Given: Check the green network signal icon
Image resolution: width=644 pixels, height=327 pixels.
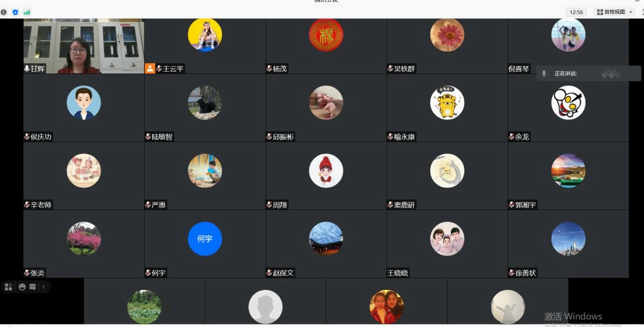Looking at the screenshot, I should coord(26,13).
